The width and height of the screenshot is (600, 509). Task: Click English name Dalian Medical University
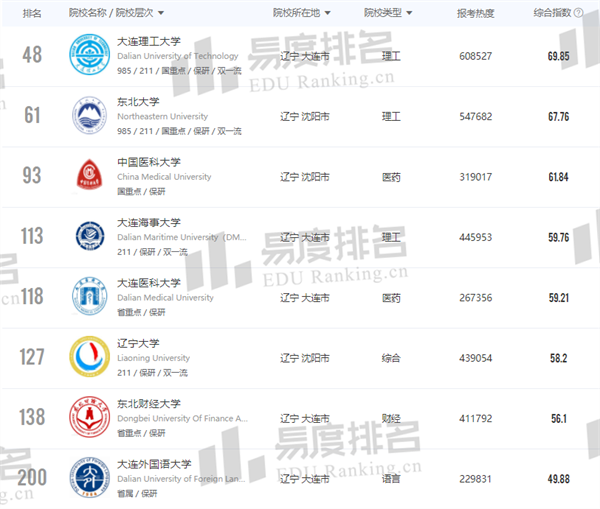[x=165, y=298]
